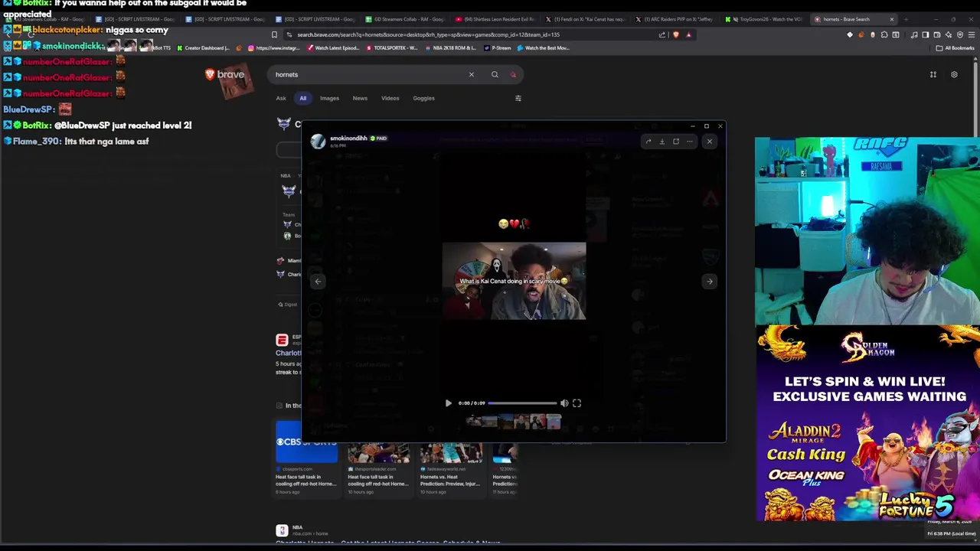Open Brave Search settings gear
Viewport: 980px width, 551px height.
click(x=954, y=74)
